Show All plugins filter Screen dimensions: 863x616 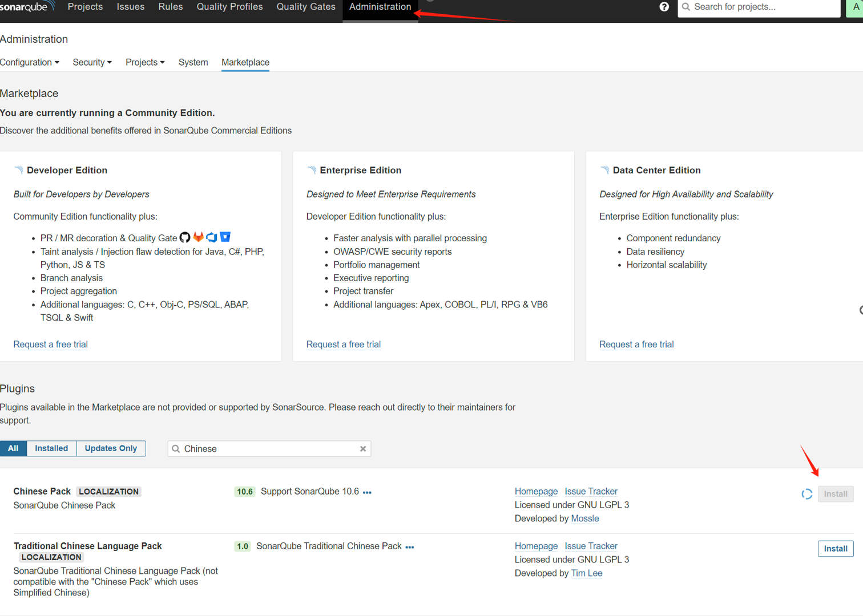tap(13, 448)
